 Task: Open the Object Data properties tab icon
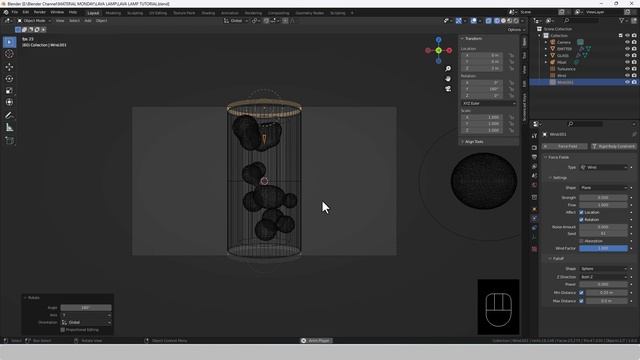coord(534,237)
